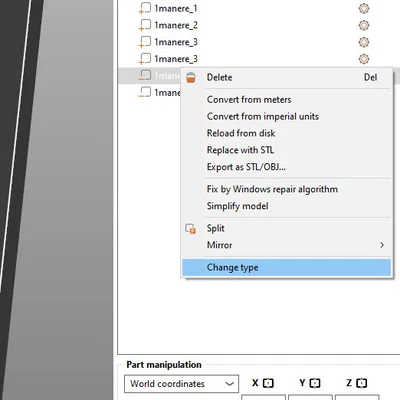Run Fix by Windows repair algorithm

[x=286, y=189]
